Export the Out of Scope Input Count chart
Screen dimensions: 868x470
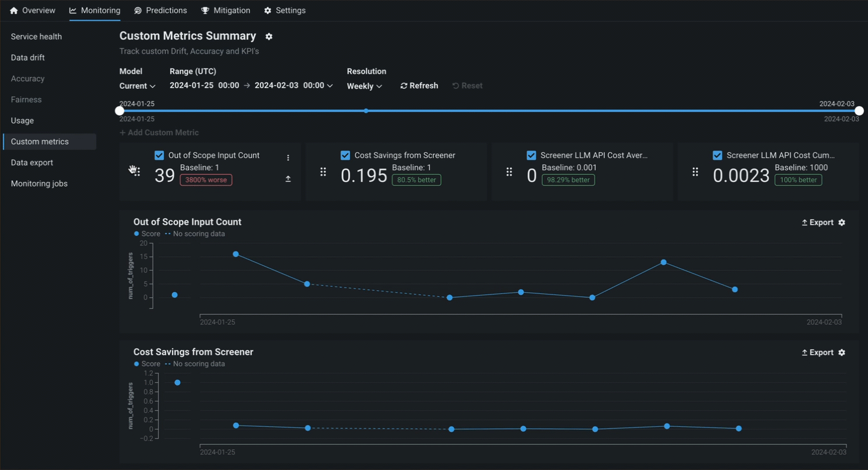tap(817, 223)
